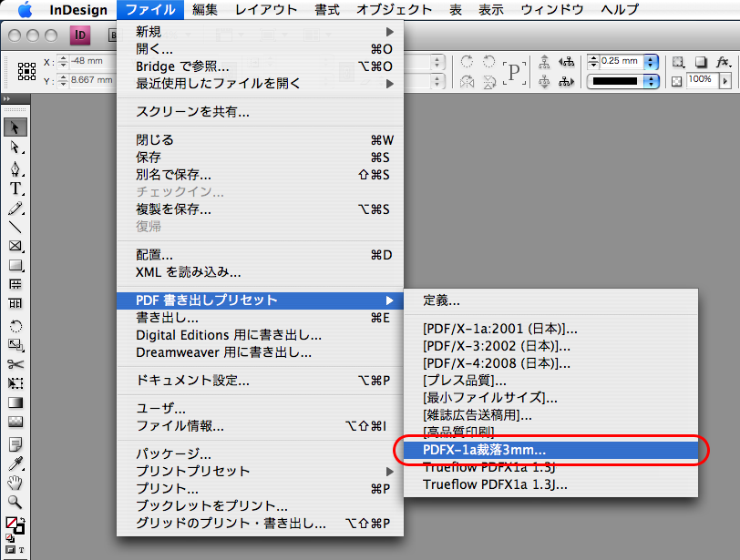Select the Rectangle tool
This screenshot has height=560, width=740.
[x=15, y=265]
